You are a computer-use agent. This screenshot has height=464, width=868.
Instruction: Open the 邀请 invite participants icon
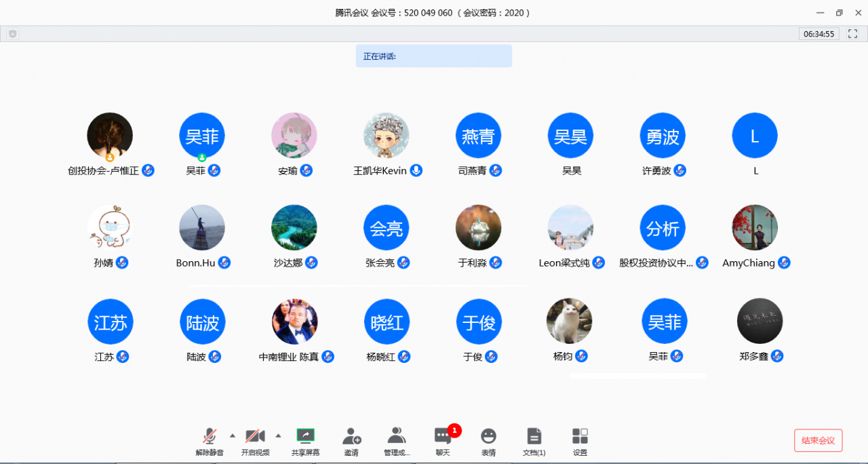pos(351,436)
